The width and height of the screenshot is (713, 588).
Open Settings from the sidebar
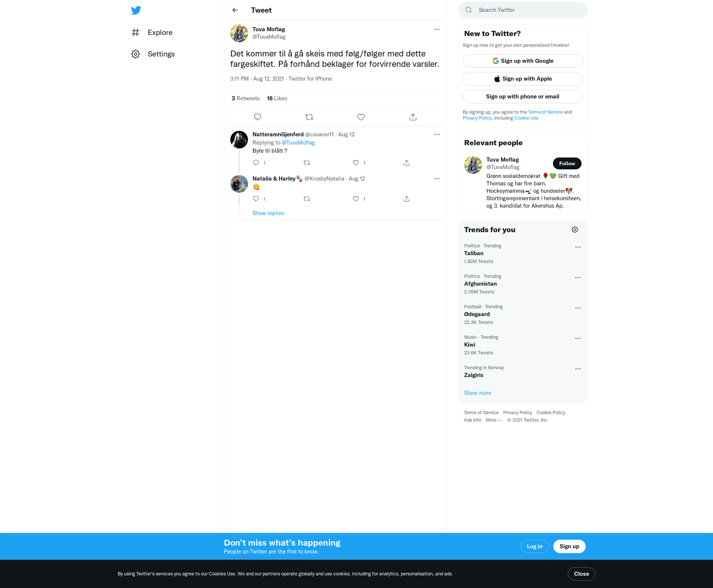pos(153,54)
